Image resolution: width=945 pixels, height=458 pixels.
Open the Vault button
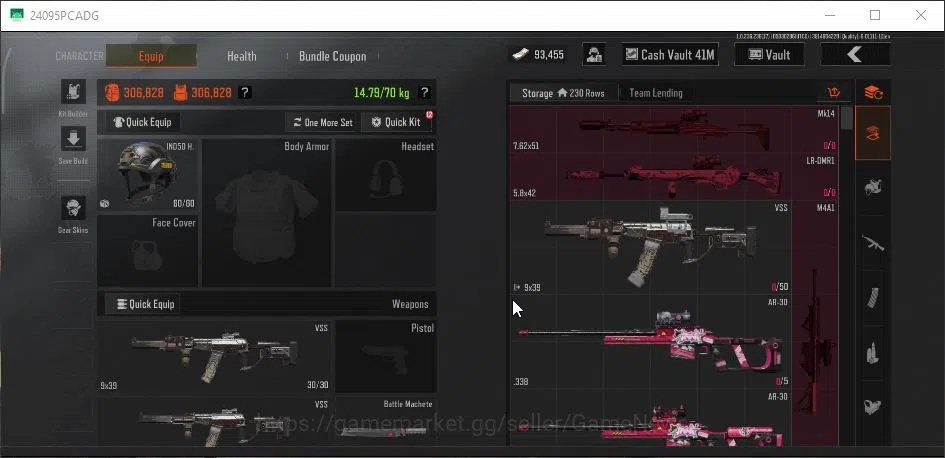pyautogui.click(x=769, y=55)
